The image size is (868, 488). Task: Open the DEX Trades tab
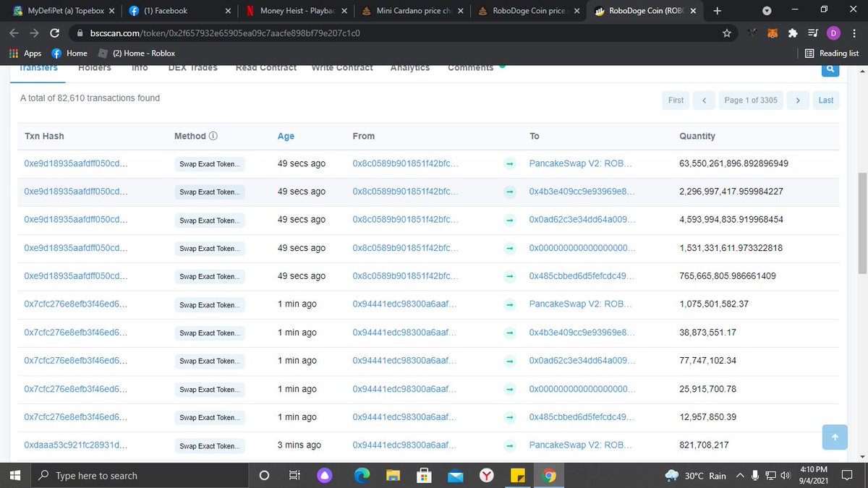point(192,68)
